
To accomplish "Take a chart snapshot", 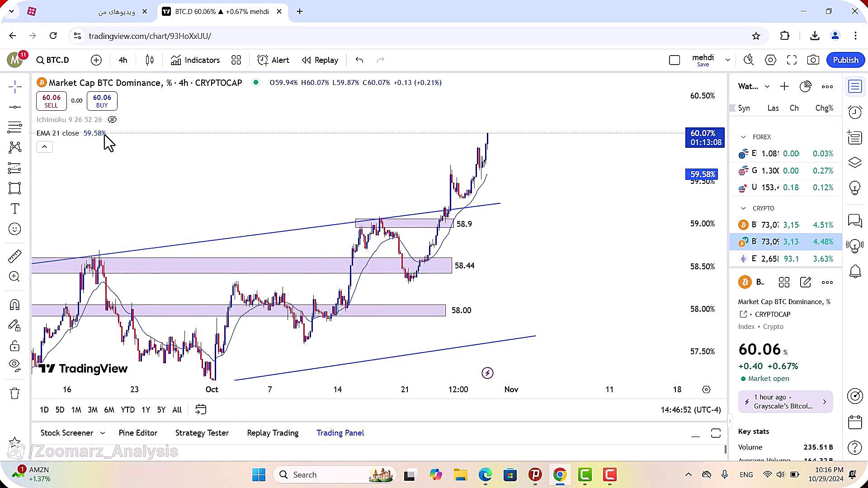I will coord(813,60).
